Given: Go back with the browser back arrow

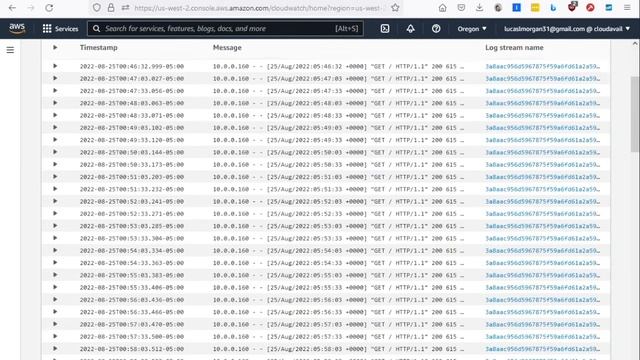Looking at the screenshot, I should (12, 8).
